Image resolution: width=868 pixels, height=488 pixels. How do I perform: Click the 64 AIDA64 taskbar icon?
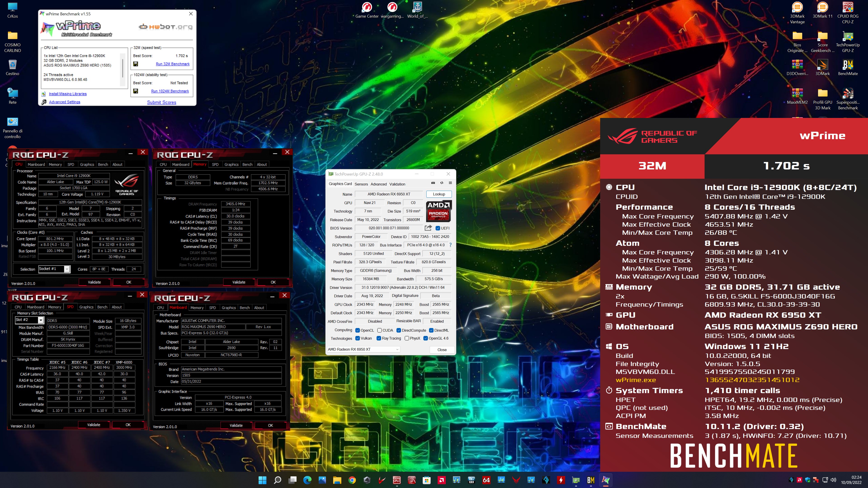[x=486, y=480]
